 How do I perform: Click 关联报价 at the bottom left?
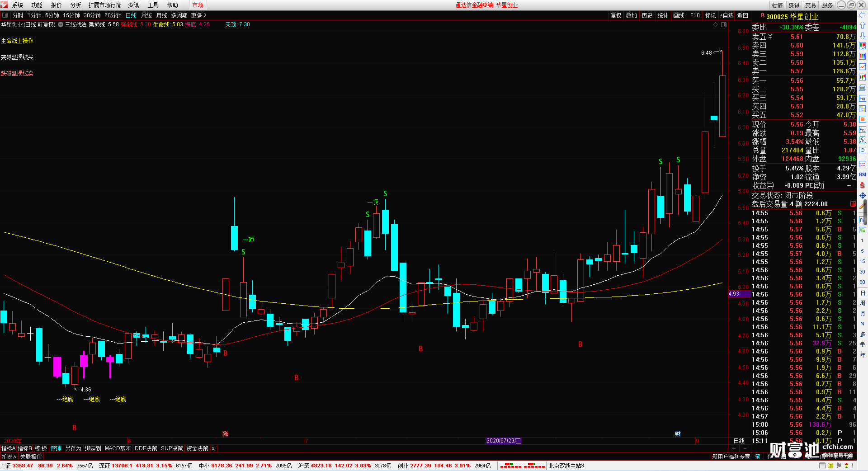coord(31,457)
